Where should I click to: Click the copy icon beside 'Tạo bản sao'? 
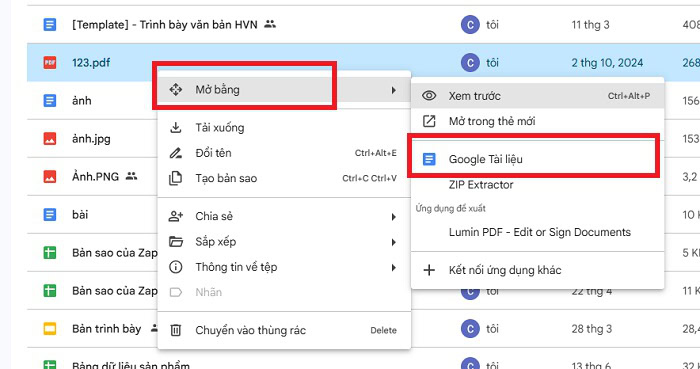click(175, 178)
